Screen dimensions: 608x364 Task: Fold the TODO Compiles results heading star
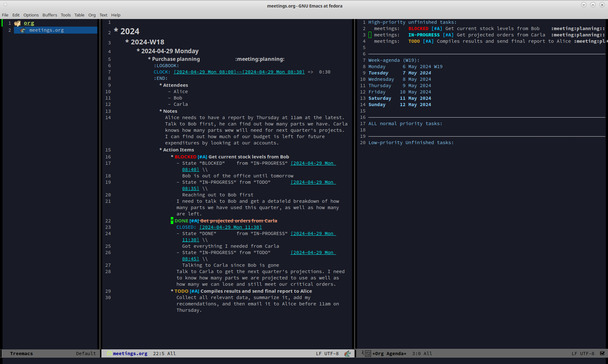click(x=172, y=291)
